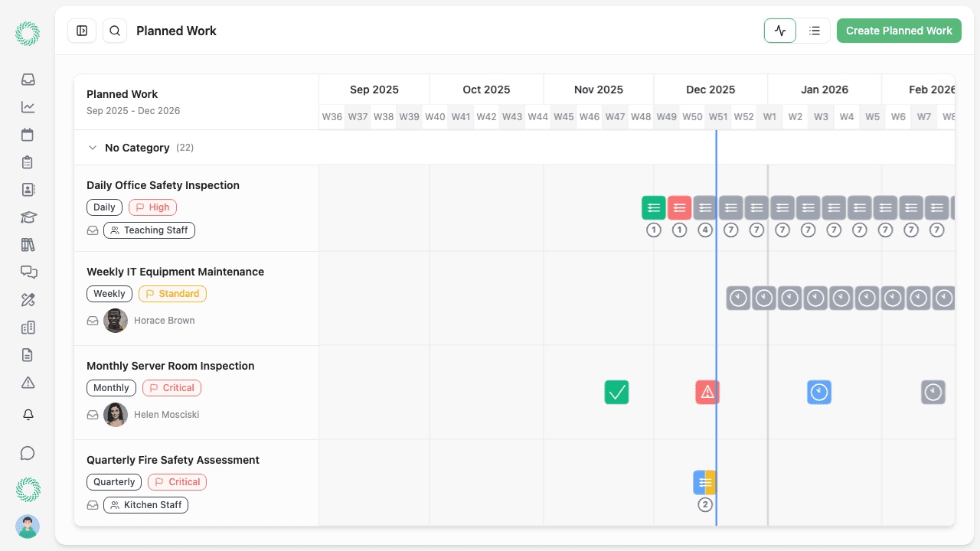The width and height of the screenshot is (980, 551).
Task: Open Notifications via the bell icon
Action: click(28, 414)
